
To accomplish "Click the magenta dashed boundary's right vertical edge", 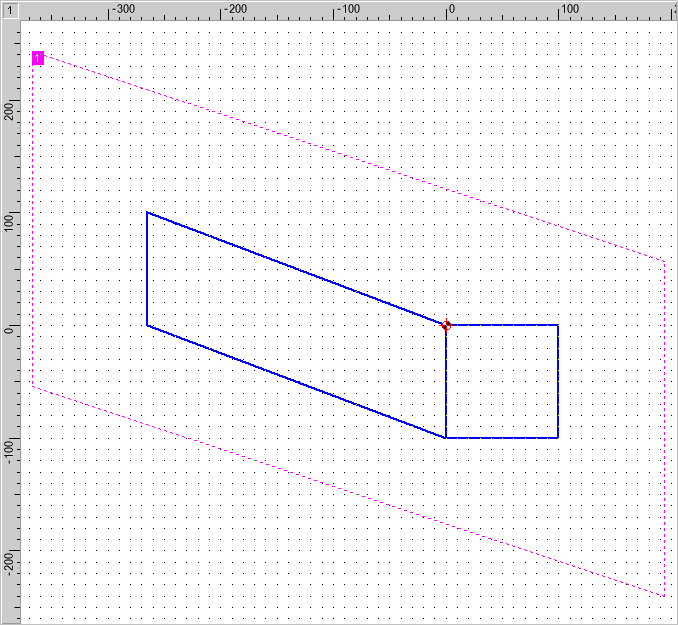I will click(664, 430).
